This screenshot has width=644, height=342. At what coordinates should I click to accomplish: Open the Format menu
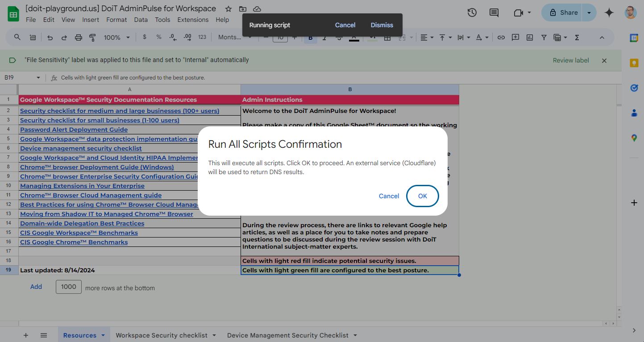(116, 20)
